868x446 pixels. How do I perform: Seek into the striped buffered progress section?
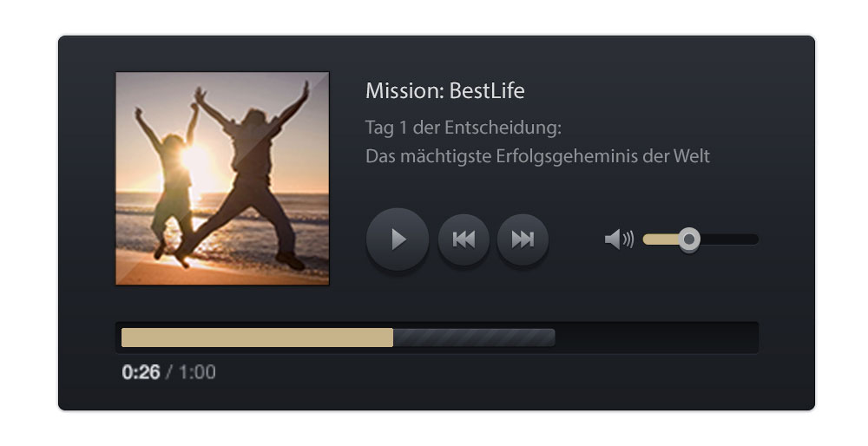click(x=474, y=338)
